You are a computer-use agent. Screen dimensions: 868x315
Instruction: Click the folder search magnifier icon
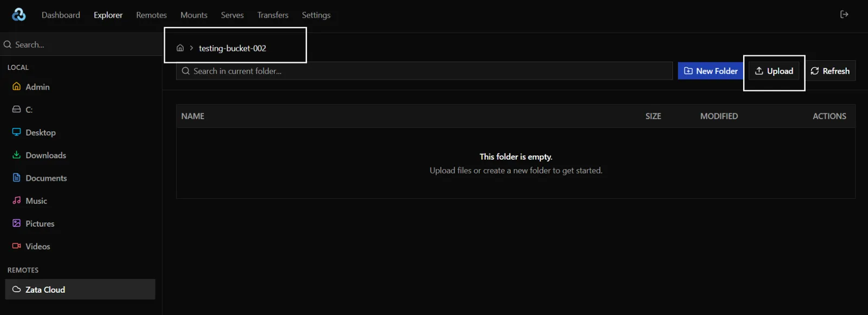pos(186,71)
